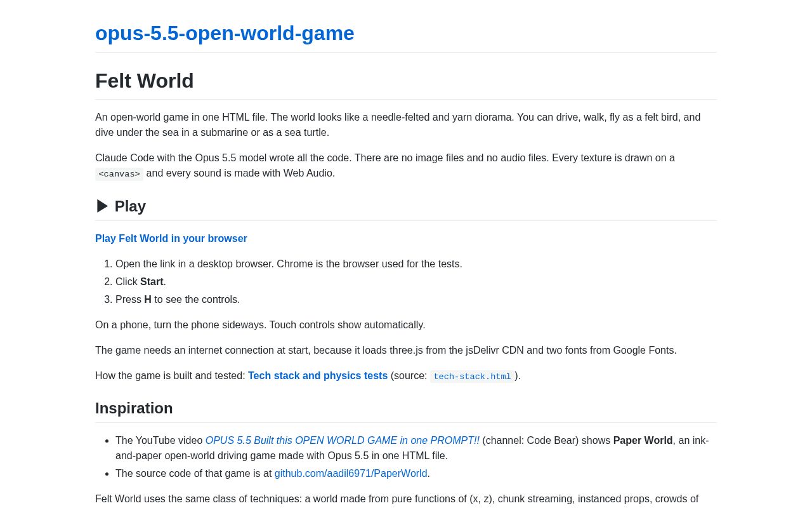The width and height of the screenshot is (812, 508).
Task: Click the 'Felt World uses the same class' paragraph
Action: 396,499
